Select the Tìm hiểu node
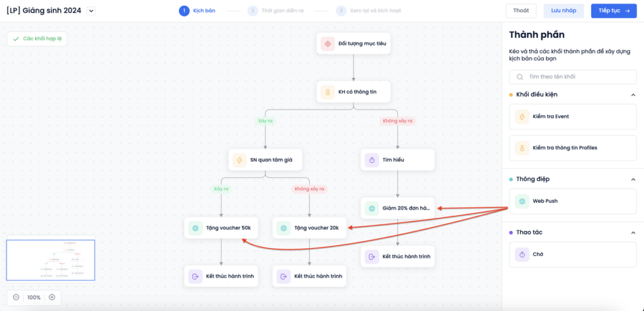 [397, 160]
